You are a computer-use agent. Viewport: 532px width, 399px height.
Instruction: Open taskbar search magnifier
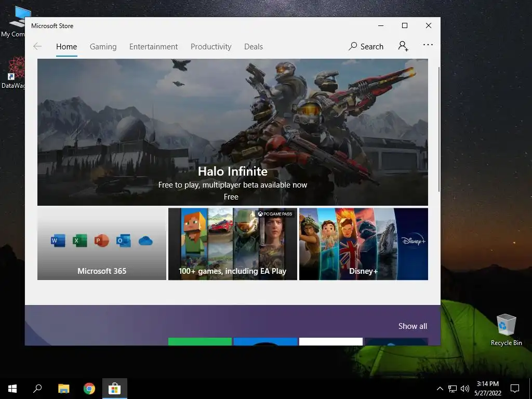[x=37, y=389]
